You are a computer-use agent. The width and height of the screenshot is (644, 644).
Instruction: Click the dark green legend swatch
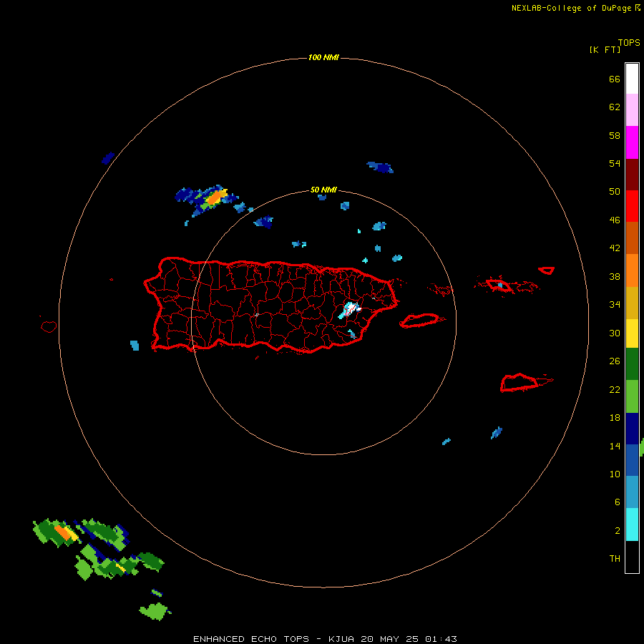[x=632, y=364]
